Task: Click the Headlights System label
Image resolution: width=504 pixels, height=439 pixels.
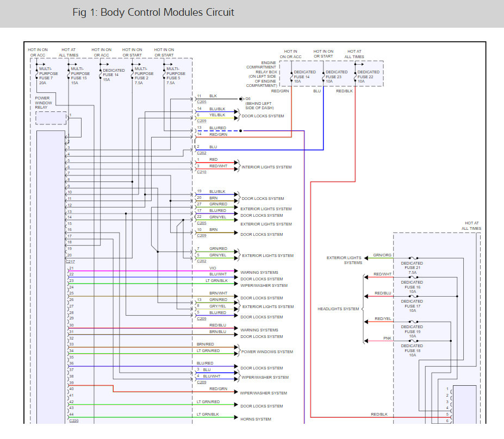Action: pyautogui.click(x=338, y=309)
